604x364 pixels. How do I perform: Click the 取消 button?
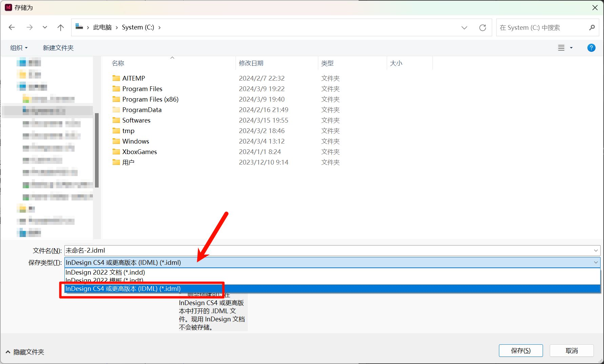(571, 350)
